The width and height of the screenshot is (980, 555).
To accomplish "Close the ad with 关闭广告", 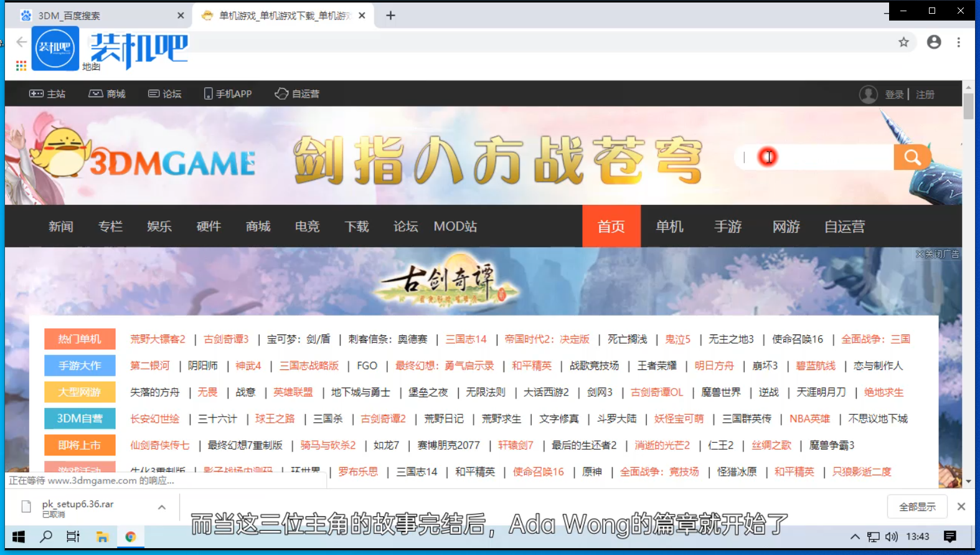I will point(937,254).
